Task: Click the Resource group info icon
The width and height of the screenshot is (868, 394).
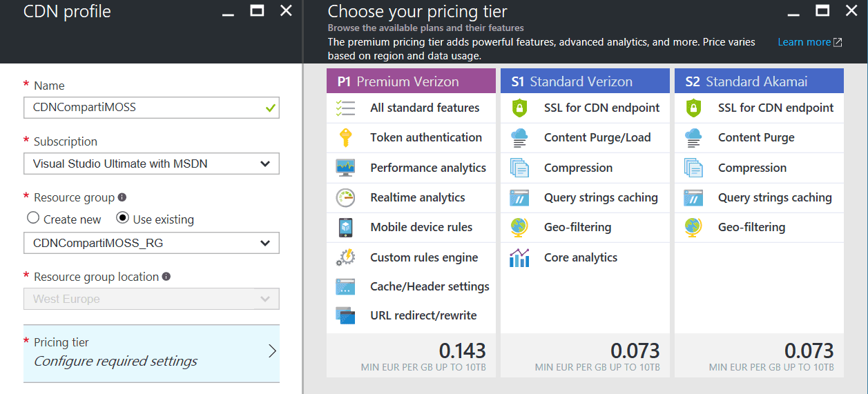Action: (122, 197)
